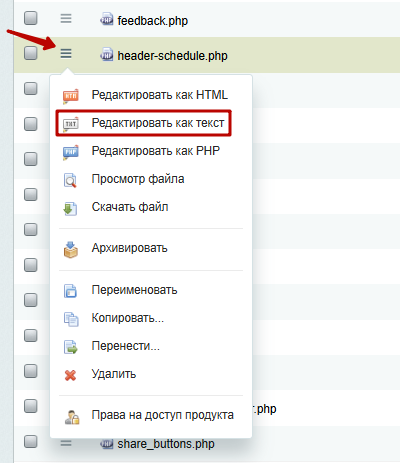Tick the checkbox for feedback.php

[31, 18]
